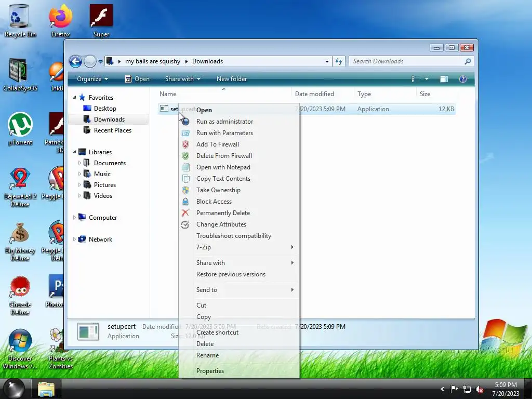Choose Create shortcut menu entry
Image resolution: width=532 pixels, height=399 pixels.
[239, 333]
